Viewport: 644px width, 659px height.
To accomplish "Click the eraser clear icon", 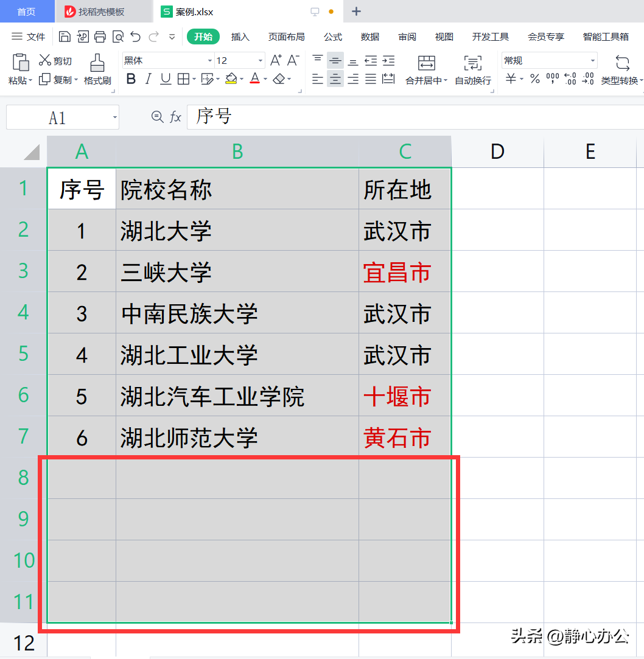I will pyautogui.click(x=279, y=78).
